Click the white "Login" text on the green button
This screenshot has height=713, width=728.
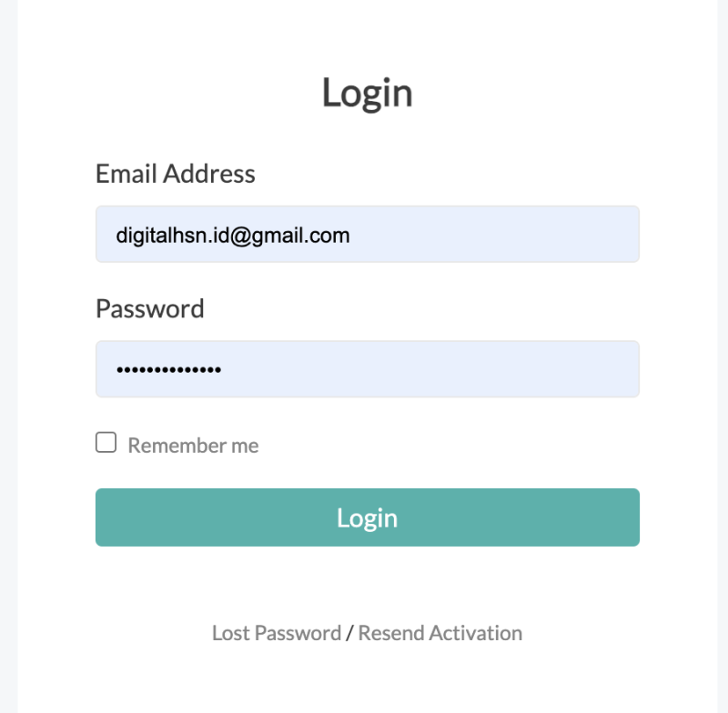[367, 517]
